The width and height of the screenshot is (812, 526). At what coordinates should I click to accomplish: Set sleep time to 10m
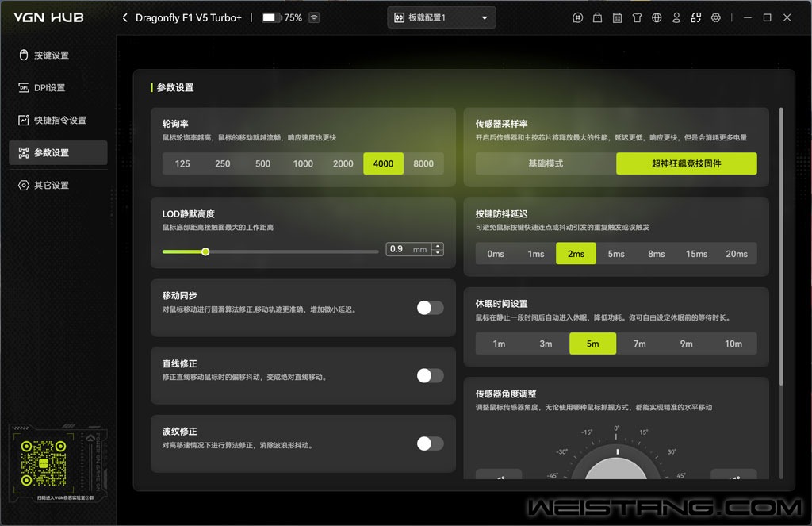click(733, 344)
